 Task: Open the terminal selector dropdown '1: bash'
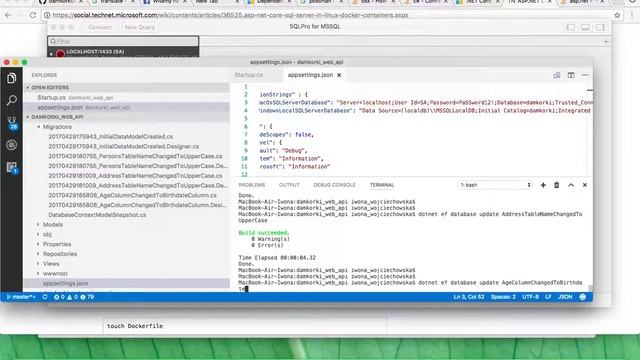coord(495,185)
